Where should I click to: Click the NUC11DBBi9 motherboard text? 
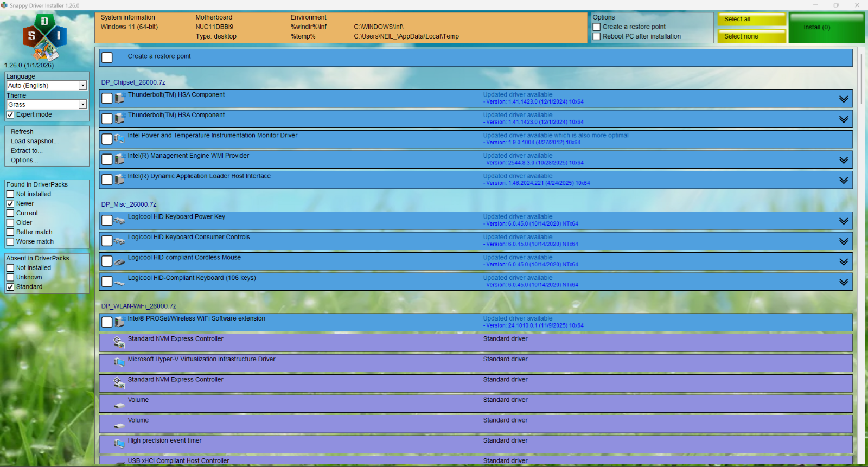coord(214,27)
